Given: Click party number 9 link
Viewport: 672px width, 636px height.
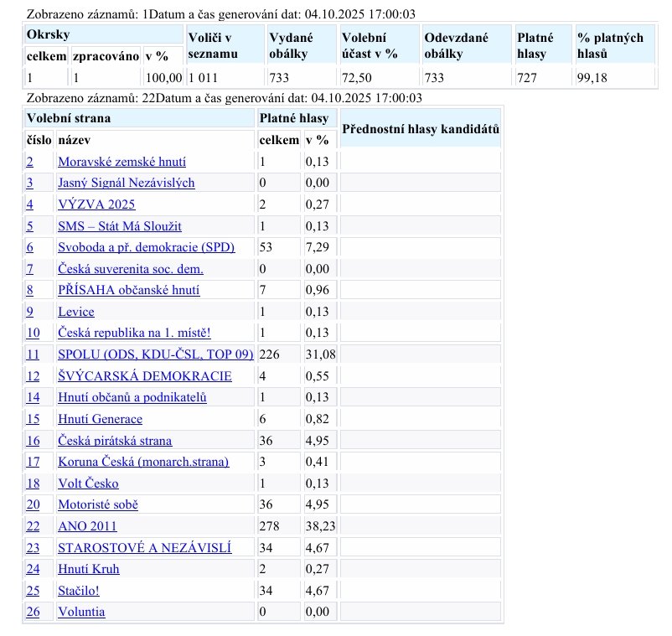Looking at the screenshot, I should (x=29, y=312).
